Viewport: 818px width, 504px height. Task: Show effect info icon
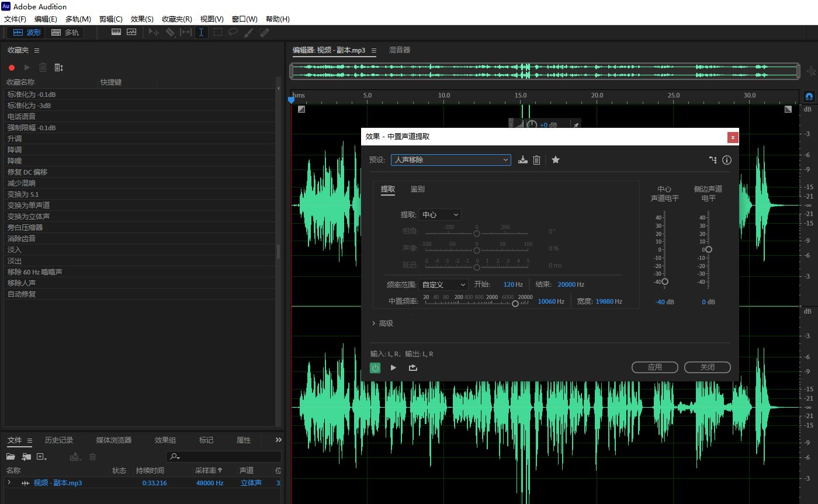point(727,159)
